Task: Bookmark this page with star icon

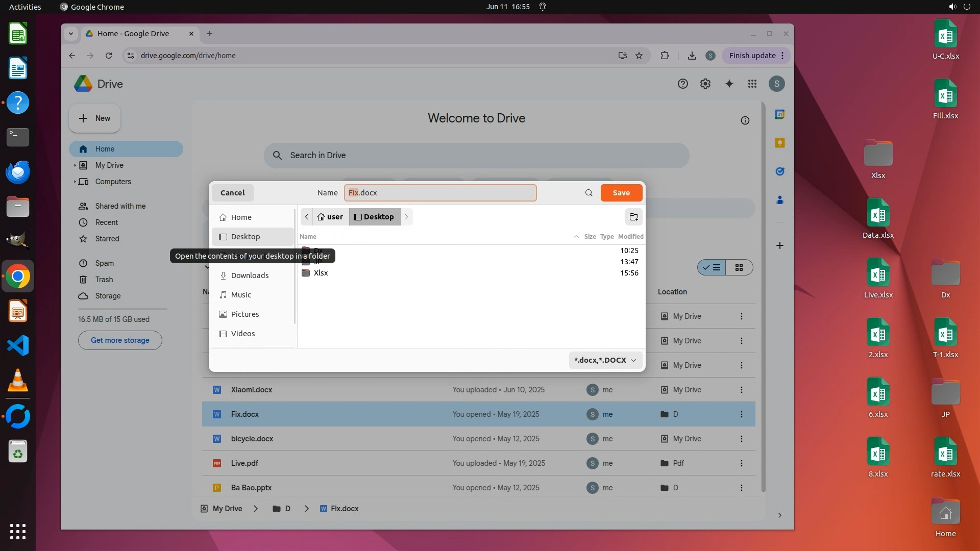Action: tap(639, 56)
